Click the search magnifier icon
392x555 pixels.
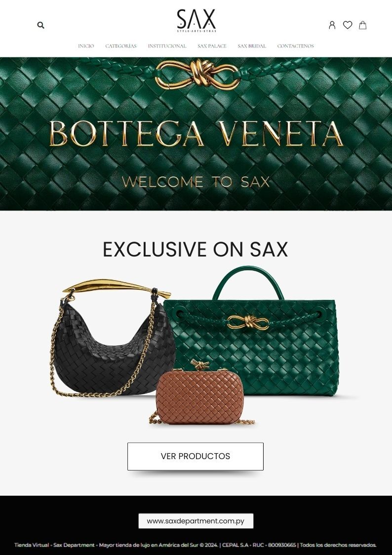40,25
